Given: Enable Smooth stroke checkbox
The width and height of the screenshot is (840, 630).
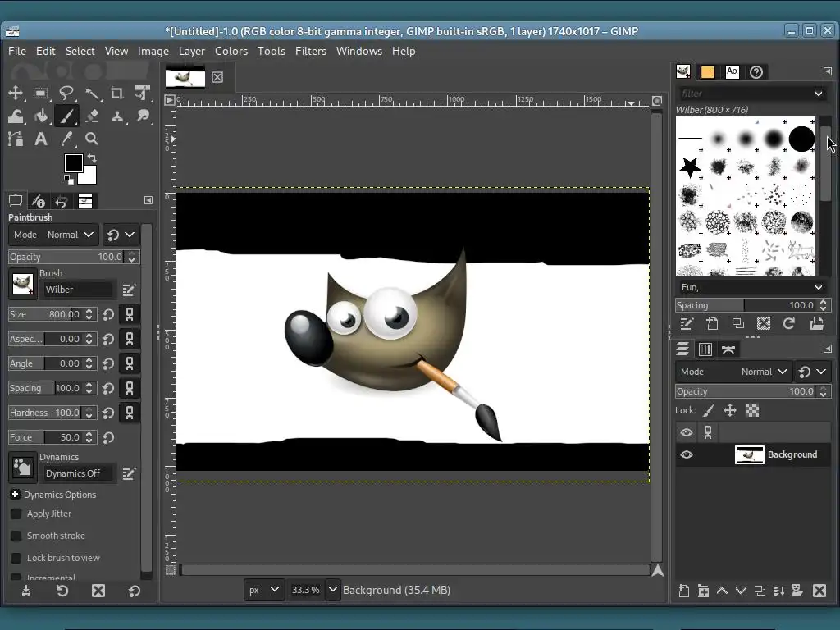Looking at the screenshot, I should click(x=16, y=536).
